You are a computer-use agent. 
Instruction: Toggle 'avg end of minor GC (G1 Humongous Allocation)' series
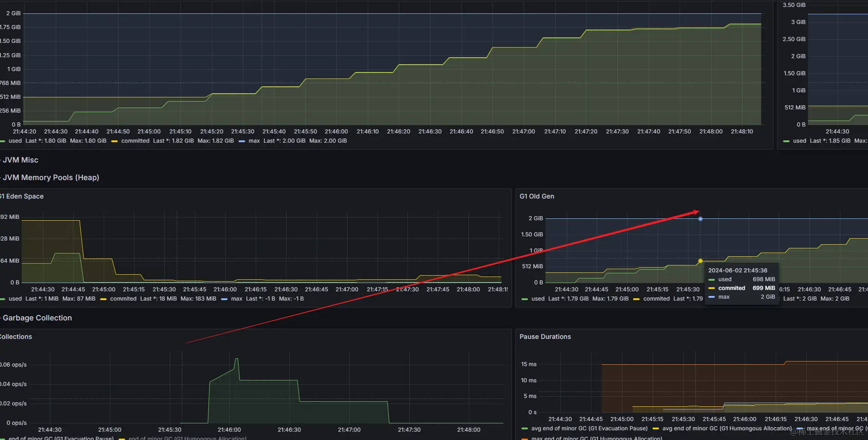tap(727, 428)
